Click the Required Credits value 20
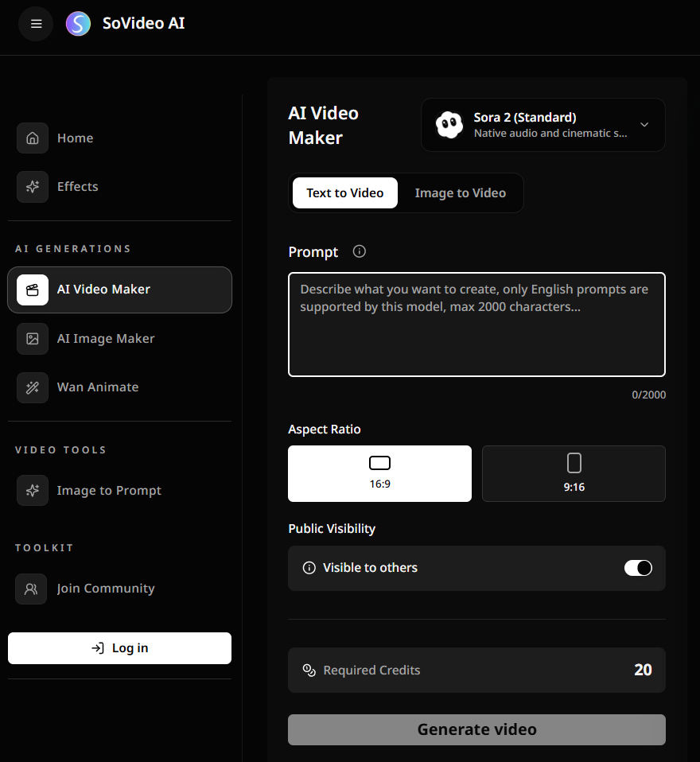The image size is (700, 762). (643, 670)
